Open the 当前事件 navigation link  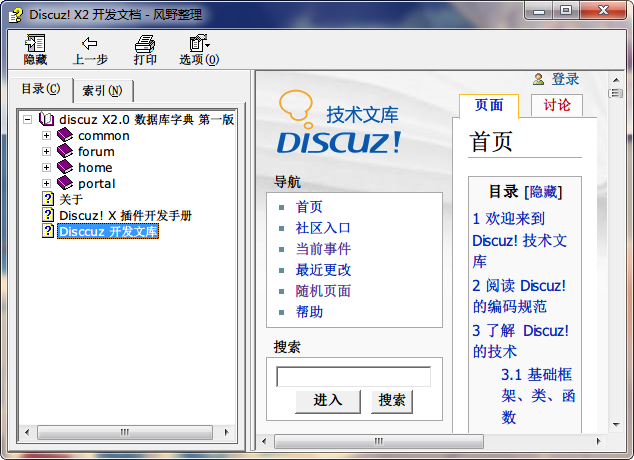(323, 249)
